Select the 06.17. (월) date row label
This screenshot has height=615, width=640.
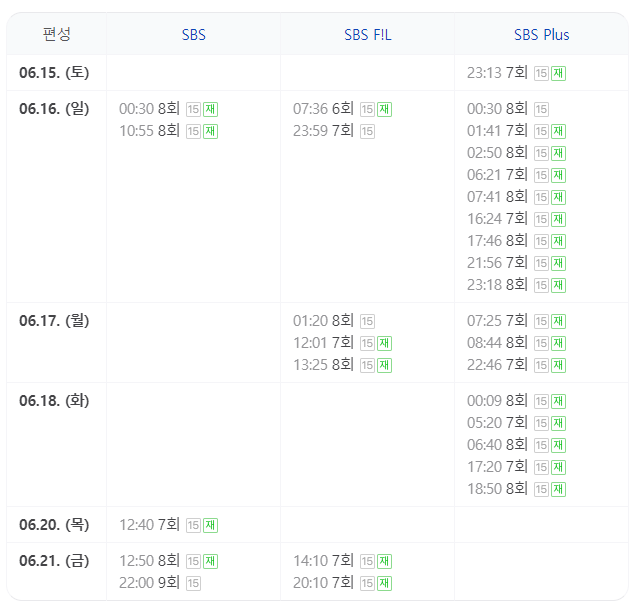[x=54, y=321]
